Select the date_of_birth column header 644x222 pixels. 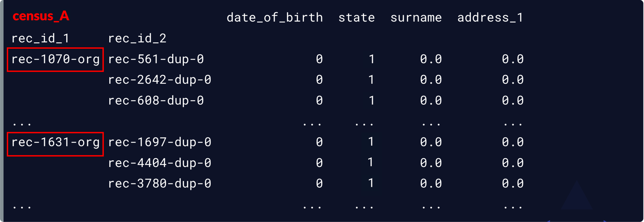tap(275, 18)
